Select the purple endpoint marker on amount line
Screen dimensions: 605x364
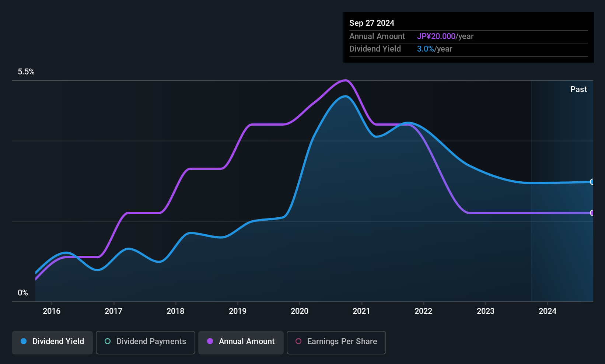(x=592, y=213)
